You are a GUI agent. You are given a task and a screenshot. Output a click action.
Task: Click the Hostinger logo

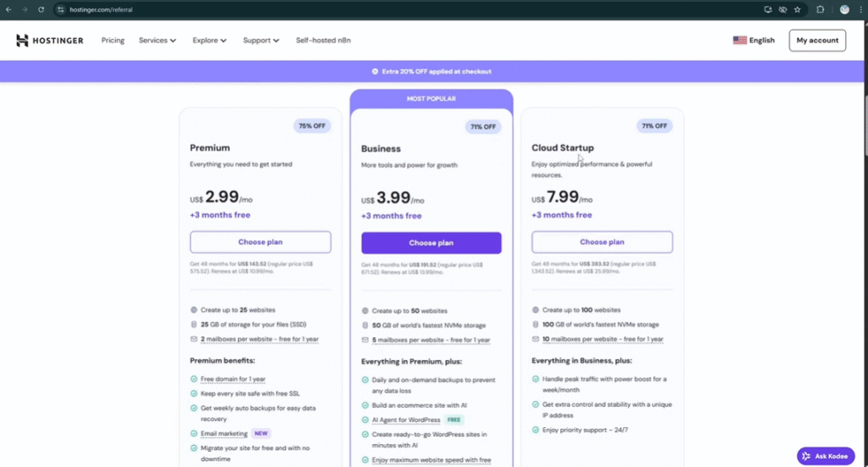(x=49, y=41)
